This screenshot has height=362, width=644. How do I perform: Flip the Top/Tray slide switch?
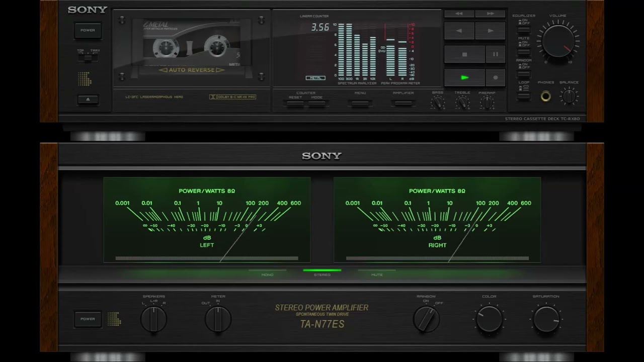[x=88, y=58]
